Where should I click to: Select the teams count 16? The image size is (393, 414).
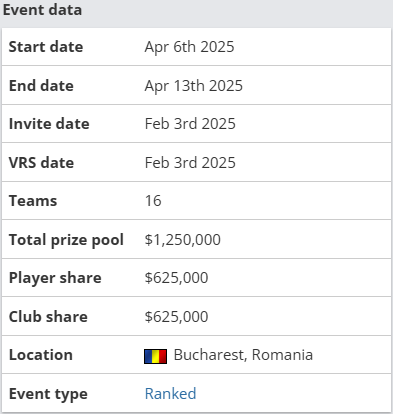point(153,201)
